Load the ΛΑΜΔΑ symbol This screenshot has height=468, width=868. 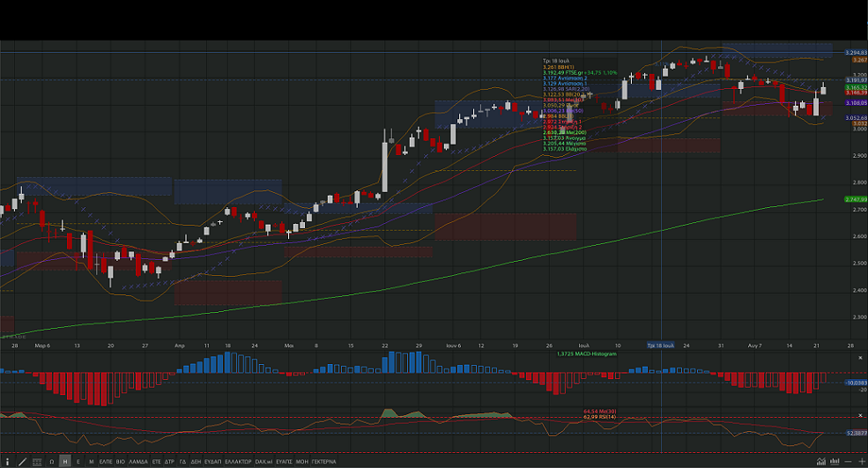[138, 461]
